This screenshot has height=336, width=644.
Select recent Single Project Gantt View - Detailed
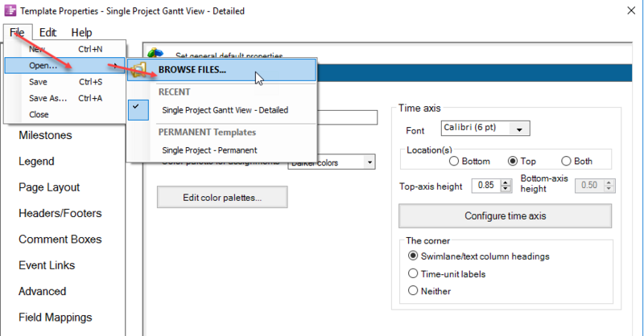pos(225,110)
